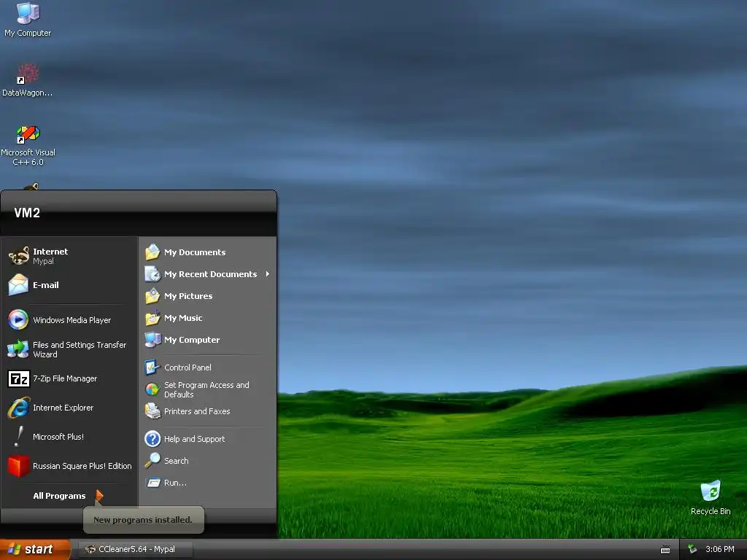747x560 pixels.
Task: Click Set Program Access and Defaults icon
Action: (152, 389)
